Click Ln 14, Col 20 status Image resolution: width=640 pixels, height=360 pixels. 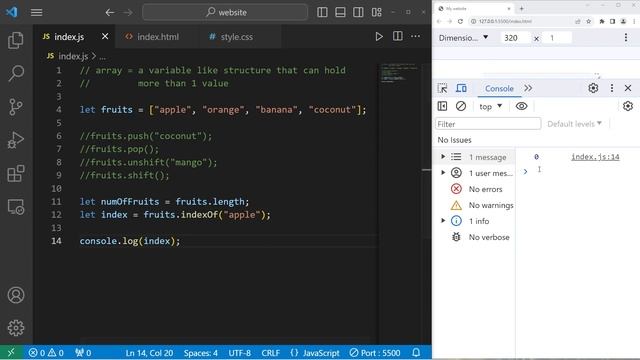(149, 353)
